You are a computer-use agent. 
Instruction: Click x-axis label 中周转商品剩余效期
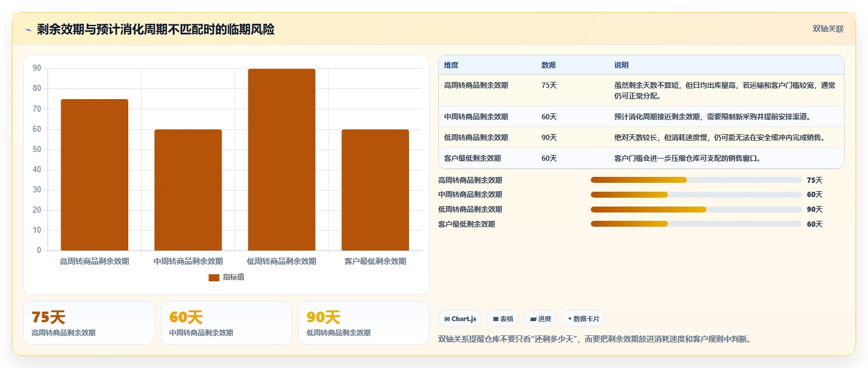(x=188, y=261)
